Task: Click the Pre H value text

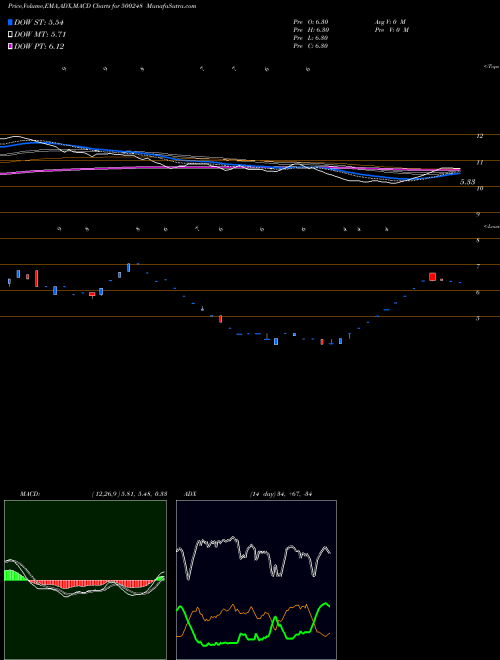Action: click(x=311, y=30)
